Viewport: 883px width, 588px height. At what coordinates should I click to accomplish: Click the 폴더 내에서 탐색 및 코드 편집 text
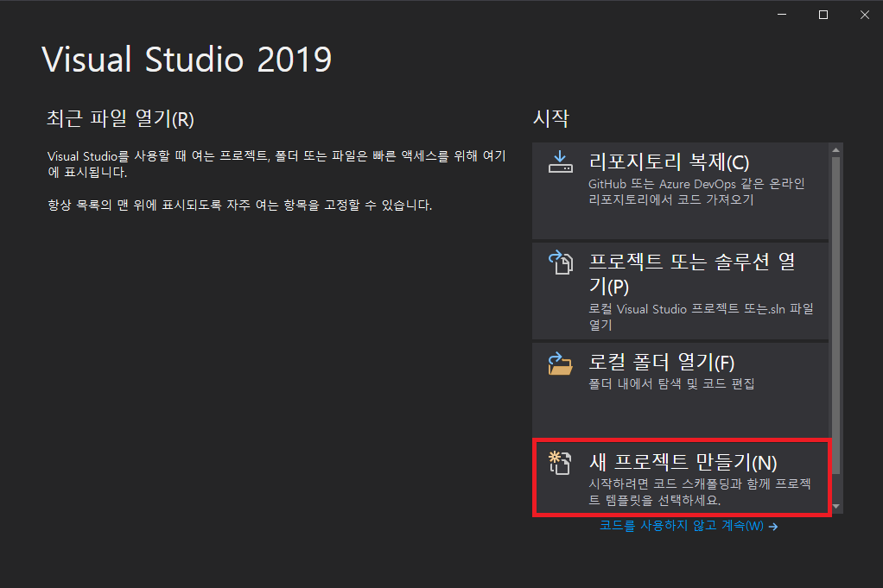[671, 383]
